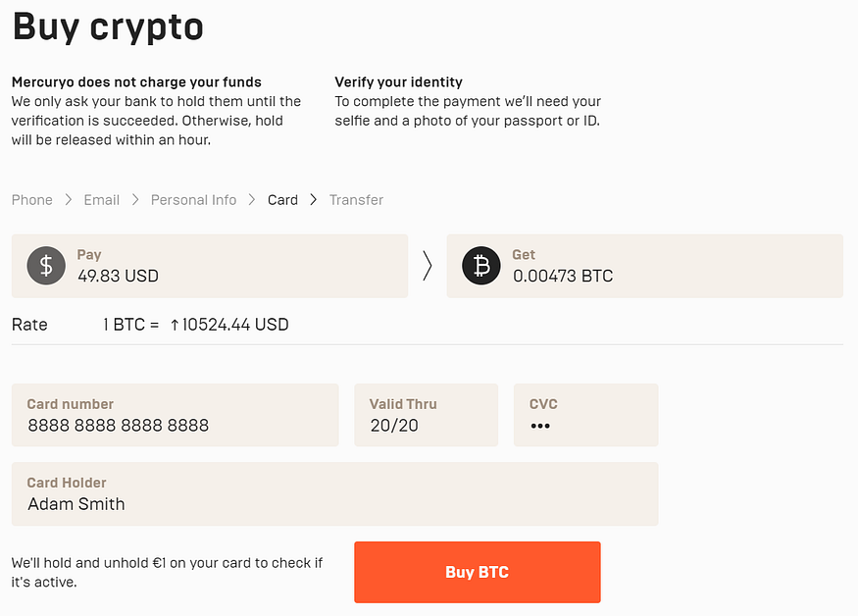Select the Transfer step

[x=356, y=200]
